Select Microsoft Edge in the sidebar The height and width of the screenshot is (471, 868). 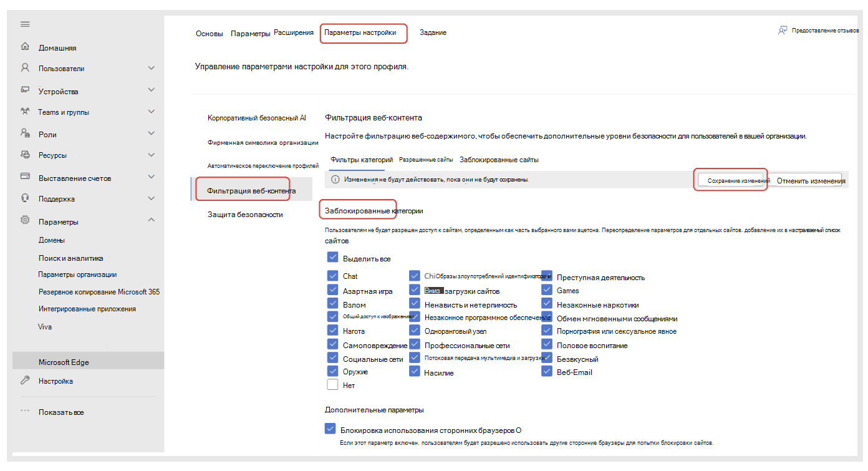click(x=89, y=362)
